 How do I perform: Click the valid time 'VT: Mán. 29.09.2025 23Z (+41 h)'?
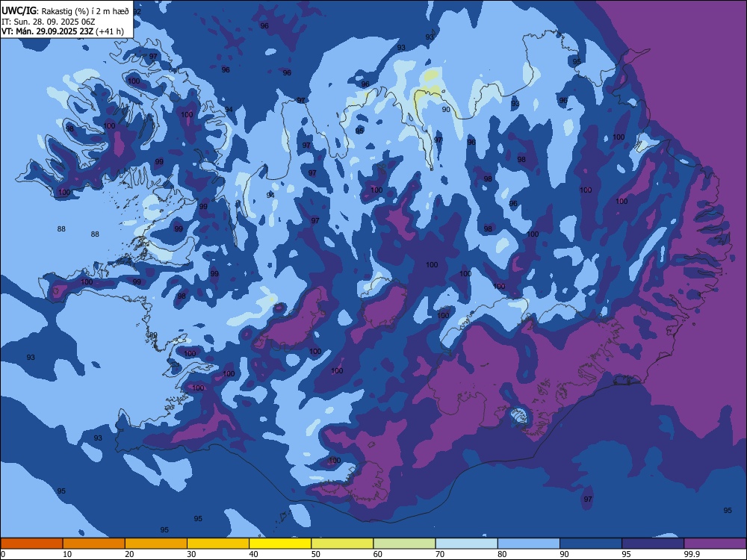click(x=63, y=31)
